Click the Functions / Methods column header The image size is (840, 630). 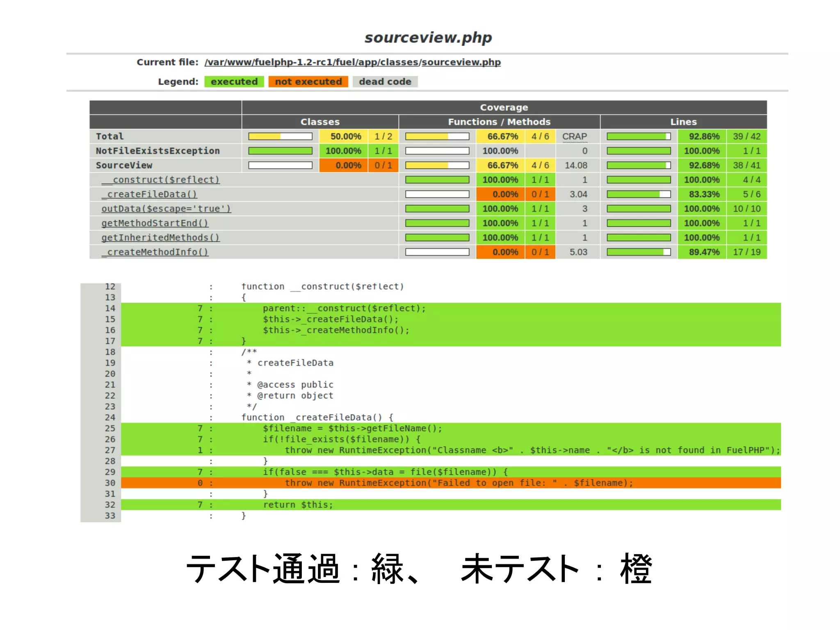point(499,122)
